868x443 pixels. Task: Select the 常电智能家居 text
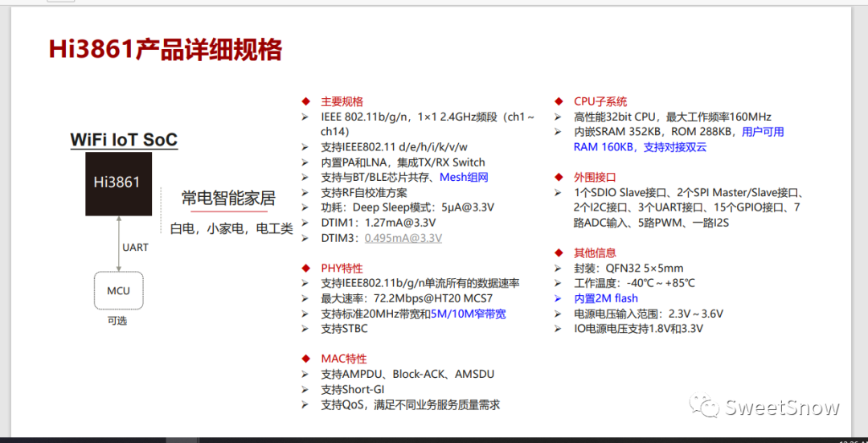pyautogui.click(x=228, y=199)
